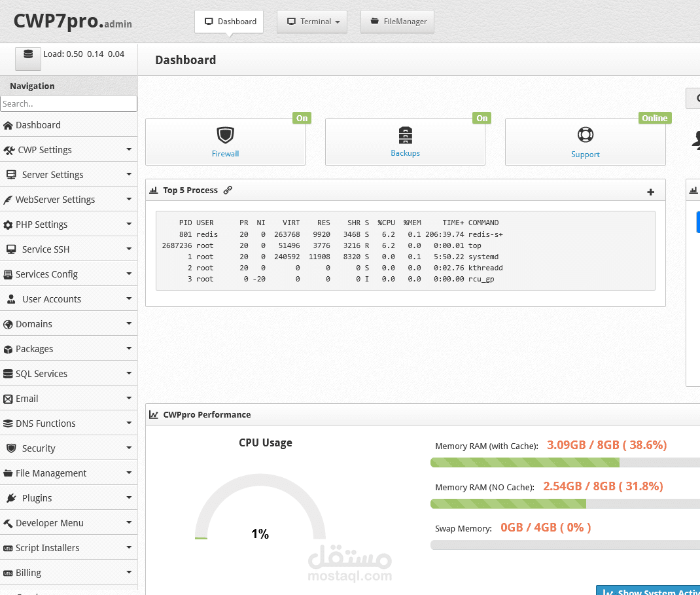This screenshot has width=700, height=595.
Task: Click the Services Config label in the sidebar
Action: (46, 274)
